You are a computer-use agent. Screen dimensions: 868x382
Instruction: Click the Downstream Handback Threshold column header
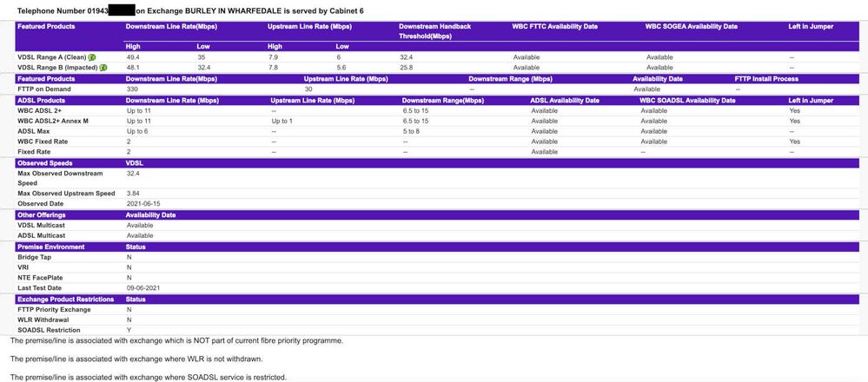coord(434,31)
